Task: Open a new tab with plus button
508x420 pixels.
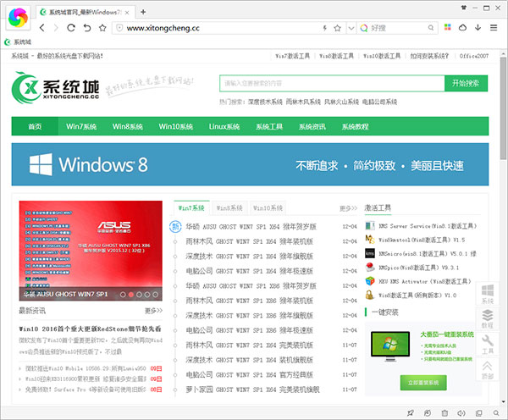Action: point(143,13)
